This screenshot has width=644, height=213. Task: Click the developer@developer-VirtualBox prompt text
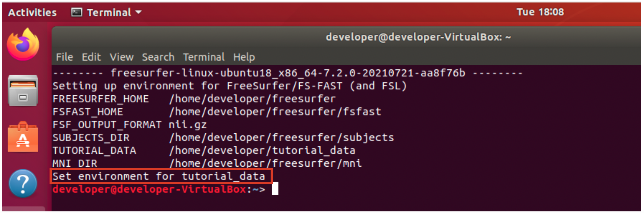[149, 189]
